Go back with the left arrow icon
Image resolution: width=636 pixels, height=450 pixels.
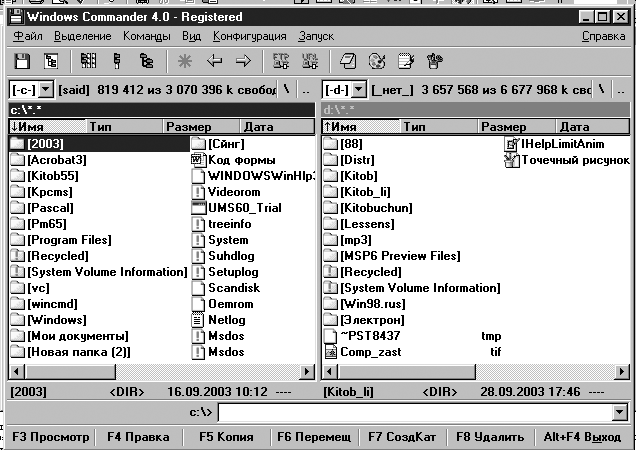[x=214, y=61]
